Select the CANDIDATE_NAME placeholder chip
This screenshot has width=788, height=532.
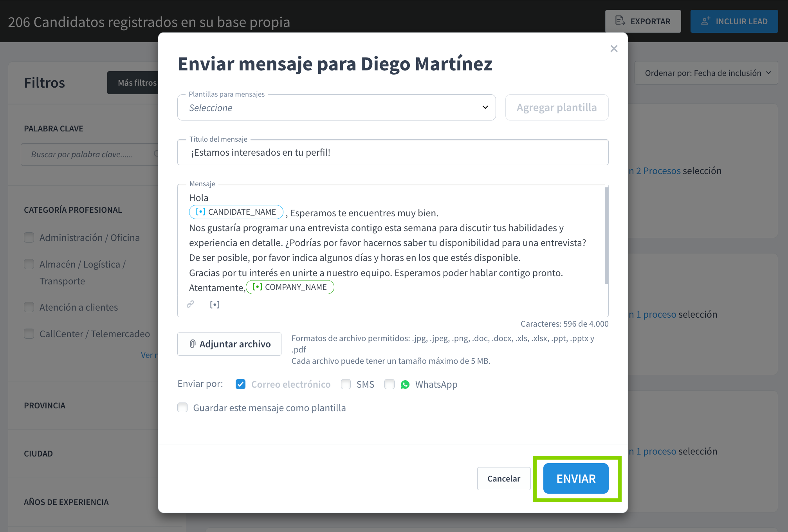(x=236, y=212)
